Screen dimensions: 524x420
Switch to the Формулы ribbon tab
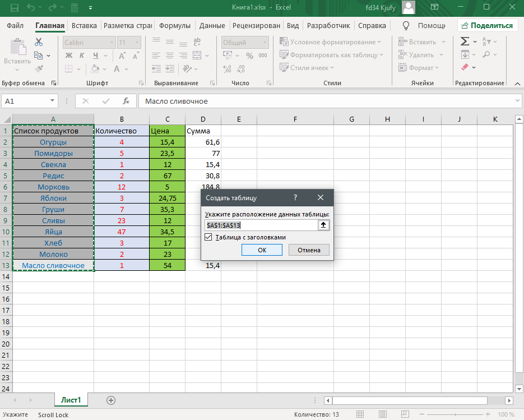click(174, 25)
